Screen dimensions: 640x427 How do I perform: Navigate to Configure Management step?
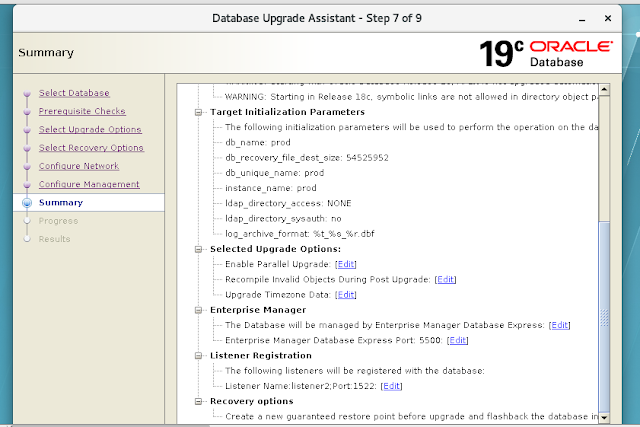tap(89, 185)
